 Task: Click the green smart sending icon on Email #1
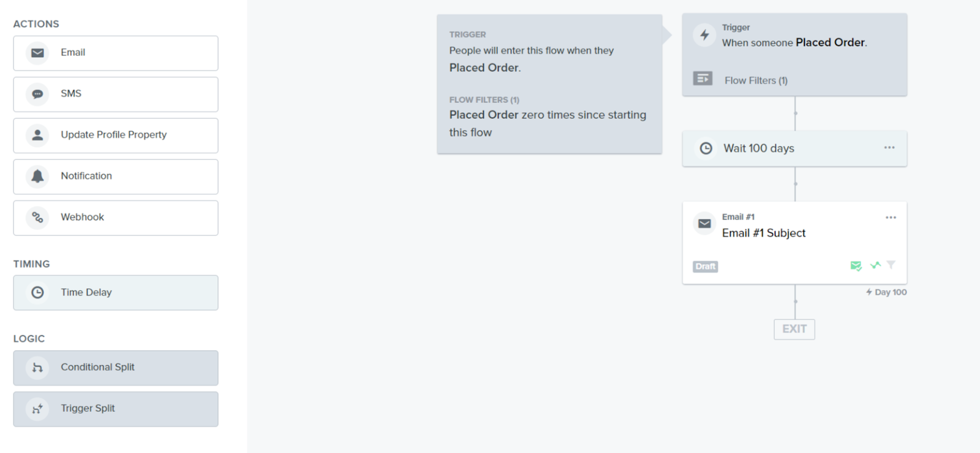click(856, 265)
